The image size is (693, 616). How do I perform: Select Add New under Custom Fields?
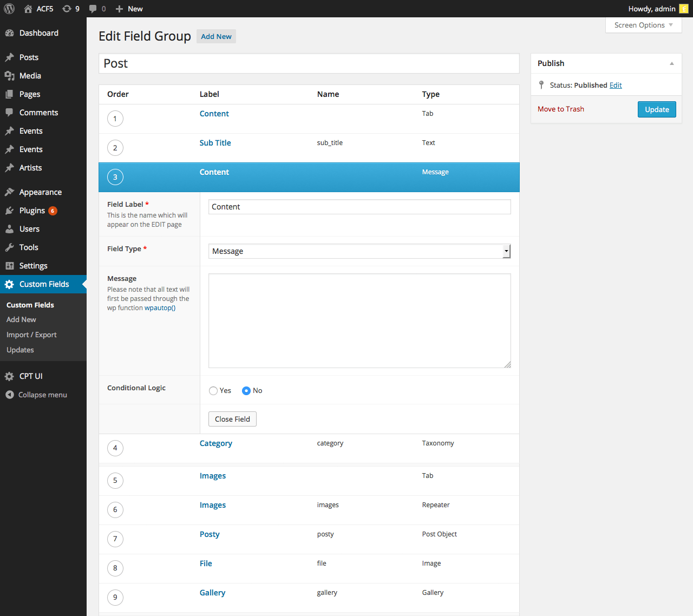[21, 319]
